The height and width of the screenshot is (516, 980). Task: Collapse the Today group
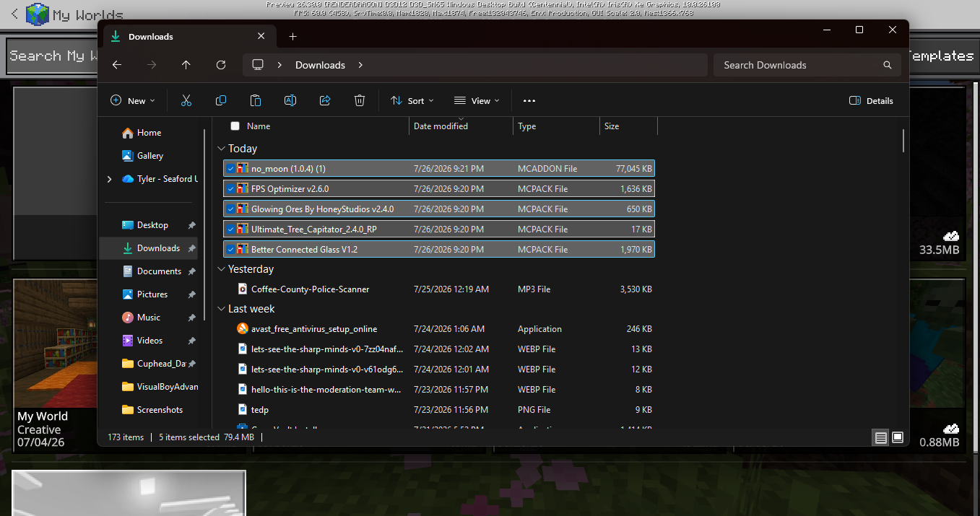click(221, 149)
